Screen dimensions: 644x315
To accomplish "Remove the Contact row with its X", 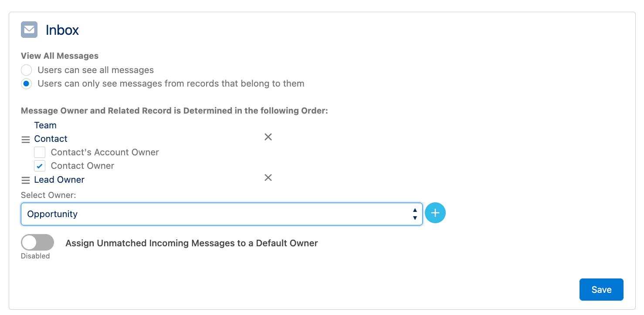I will pos(268,137).
